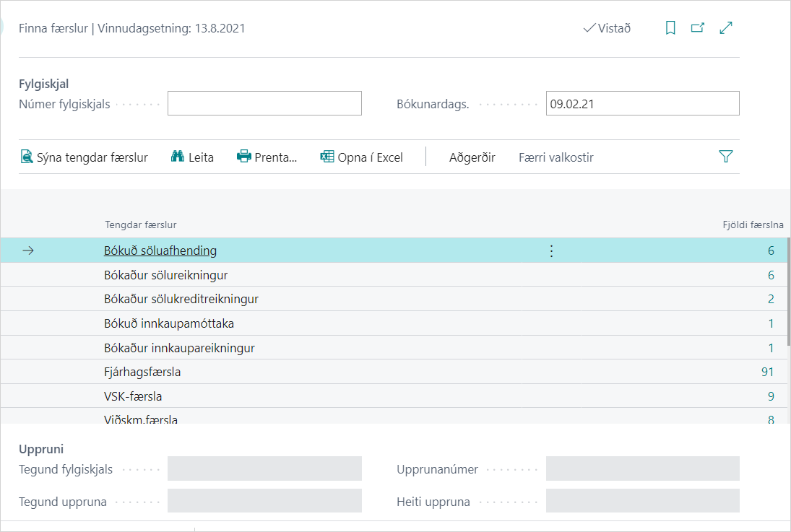Click Opna í Excel action
The height and width of the screenshot is (532, 791).
(361, 157)
